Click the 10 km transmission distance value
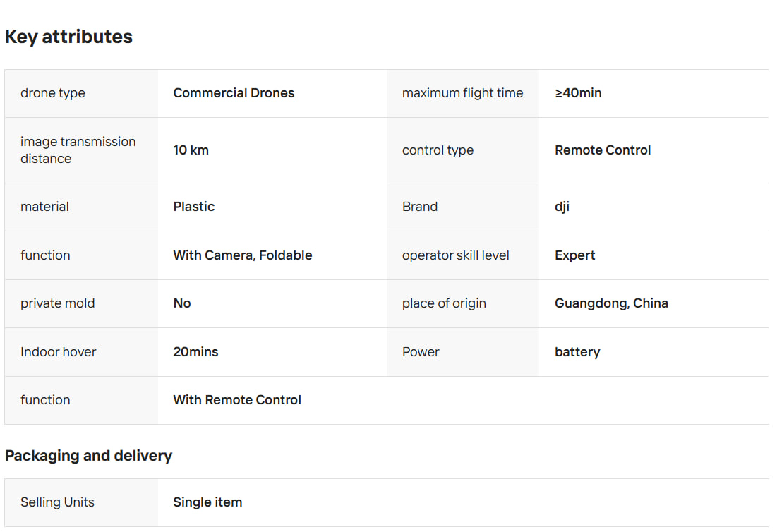 click(191, 150)
